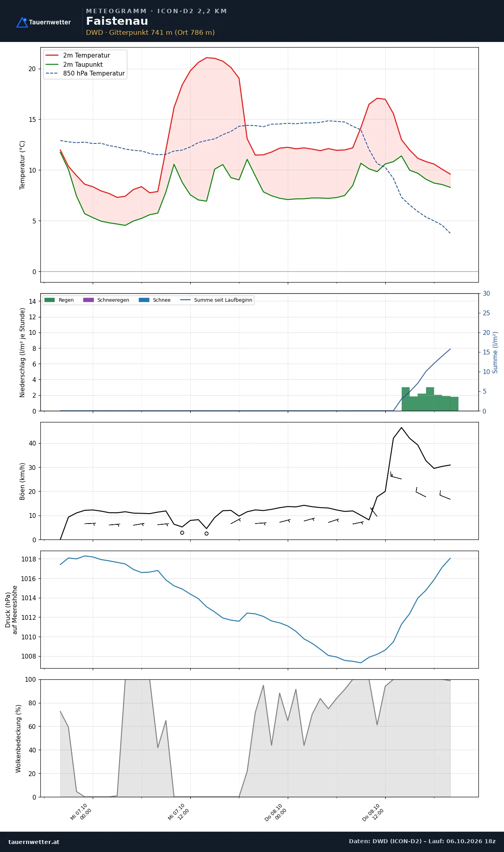Click the green 2m Taupunkt legend line
Image resolution: width=504 pixels, height=852 pixels.
coord(52,64)
